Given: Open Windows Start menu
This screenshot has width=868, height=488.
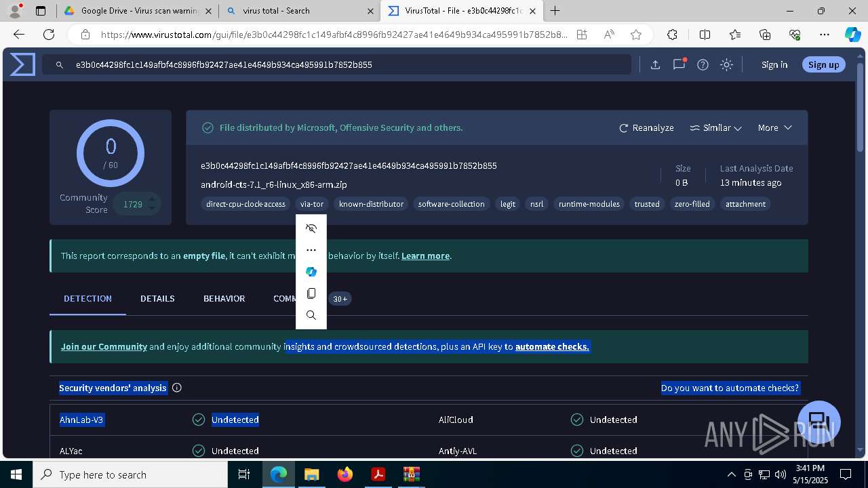Looking at the screenshot, I should [x=16, y=474].
